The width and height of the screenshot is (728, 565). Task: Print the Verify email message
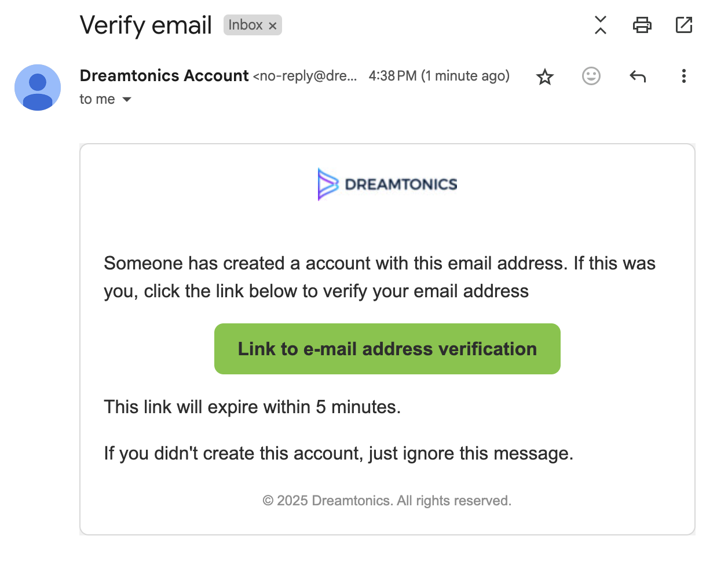(x=642, y=25)
